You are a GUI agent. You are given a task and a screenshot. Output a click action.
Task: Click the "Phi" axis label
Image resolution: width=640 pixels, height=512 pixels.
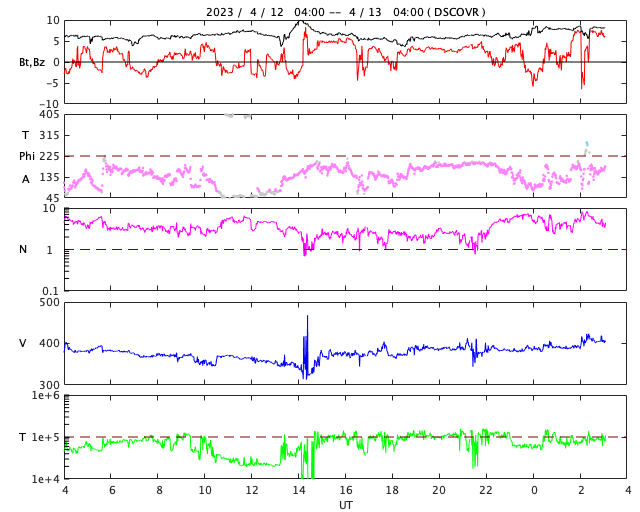click(27, 156)
